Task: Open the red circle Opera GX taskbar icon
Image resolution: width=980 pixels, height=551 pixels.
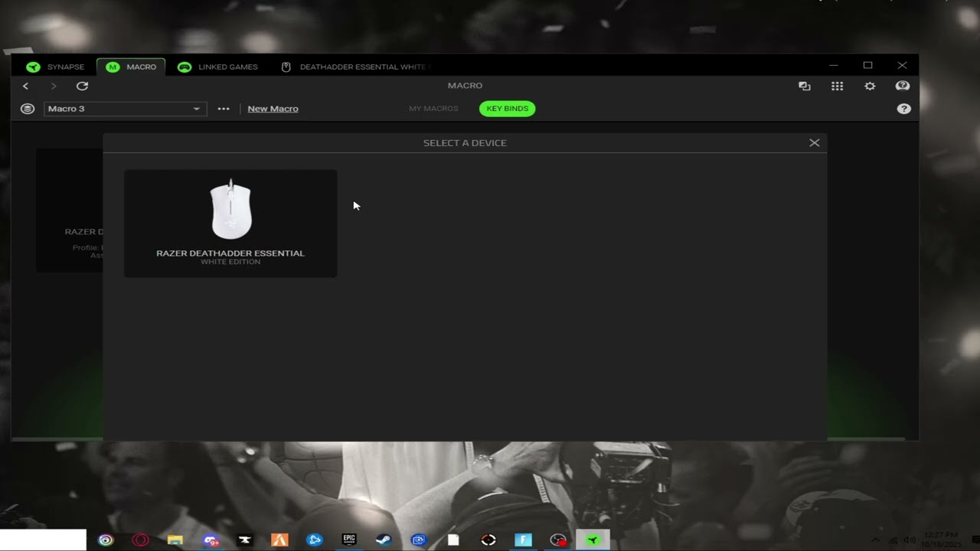Action: (140, 540)
